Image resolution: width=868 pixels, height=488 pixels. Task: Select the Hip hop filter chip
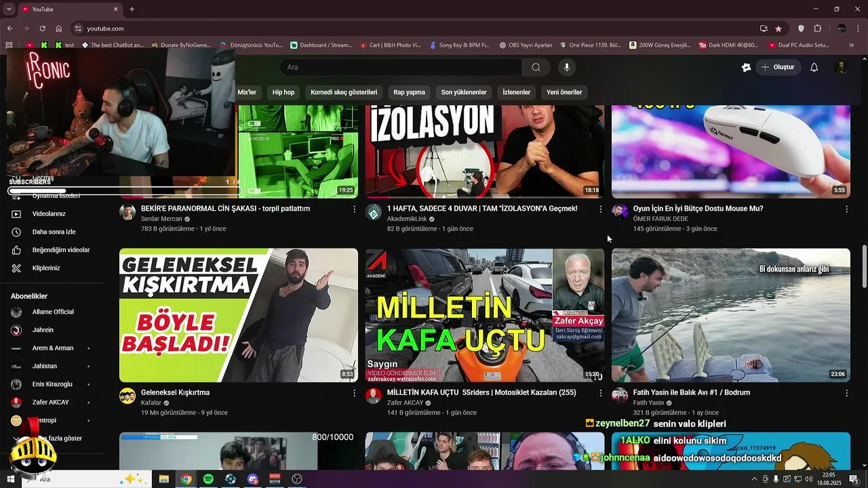(283, 92)
